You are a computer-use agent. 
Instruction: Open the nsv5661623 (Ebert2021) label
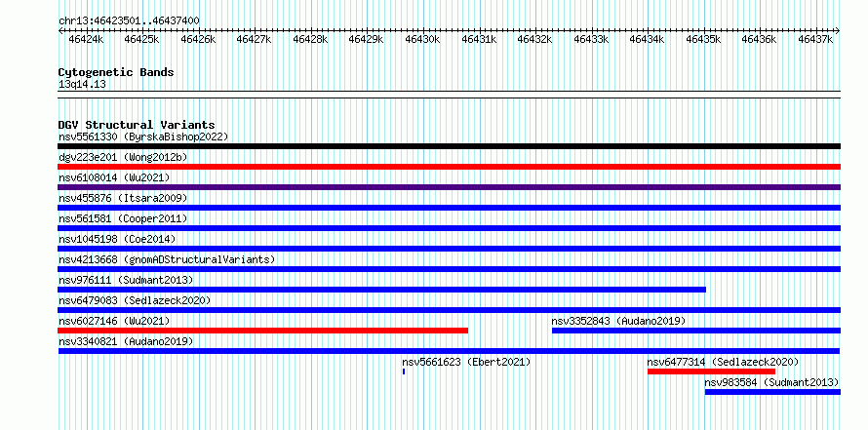pos(466,362)
